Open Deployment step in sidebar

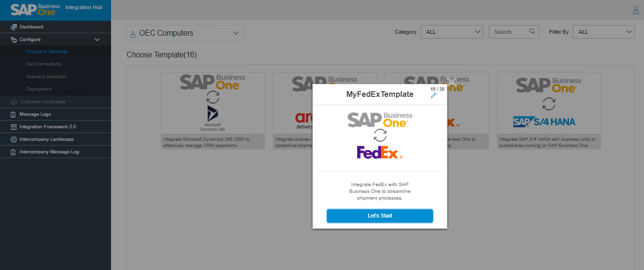[x=39, y=89]
